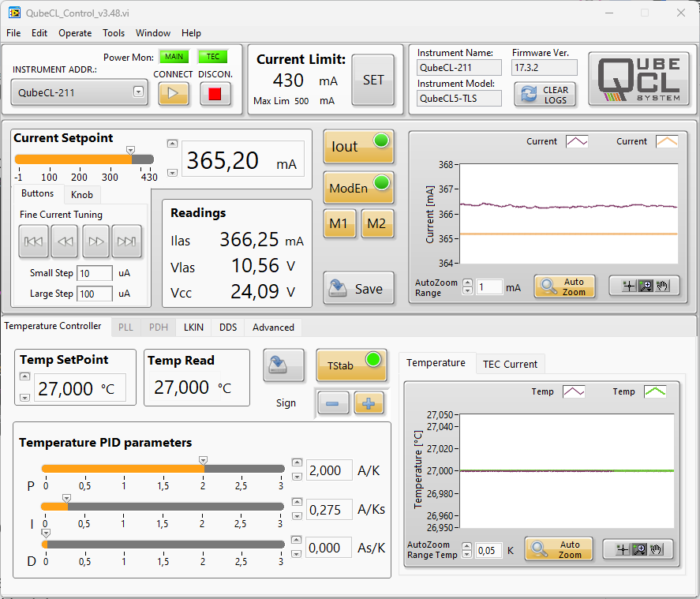Viewport: 700px width, 599px height.
Task: Decrement Temp SetPoint with down arrow
Action: [25, 398]
